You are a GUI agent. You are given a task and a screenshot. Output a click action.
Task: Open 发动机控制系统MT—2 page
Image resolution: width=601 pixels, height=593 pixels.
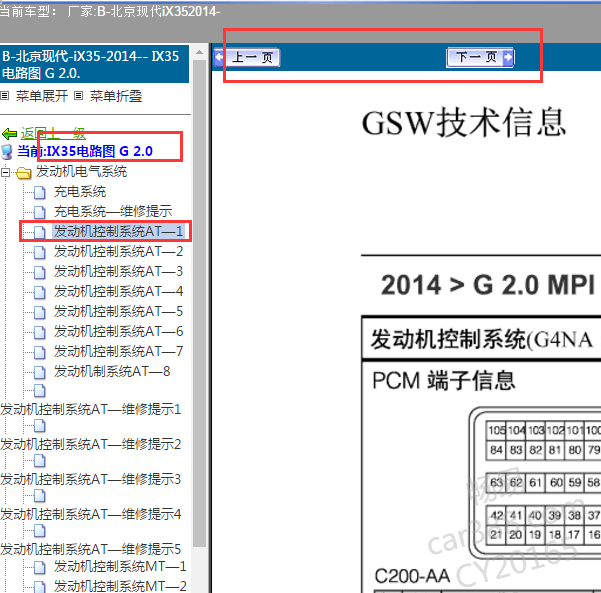(120, 586)
